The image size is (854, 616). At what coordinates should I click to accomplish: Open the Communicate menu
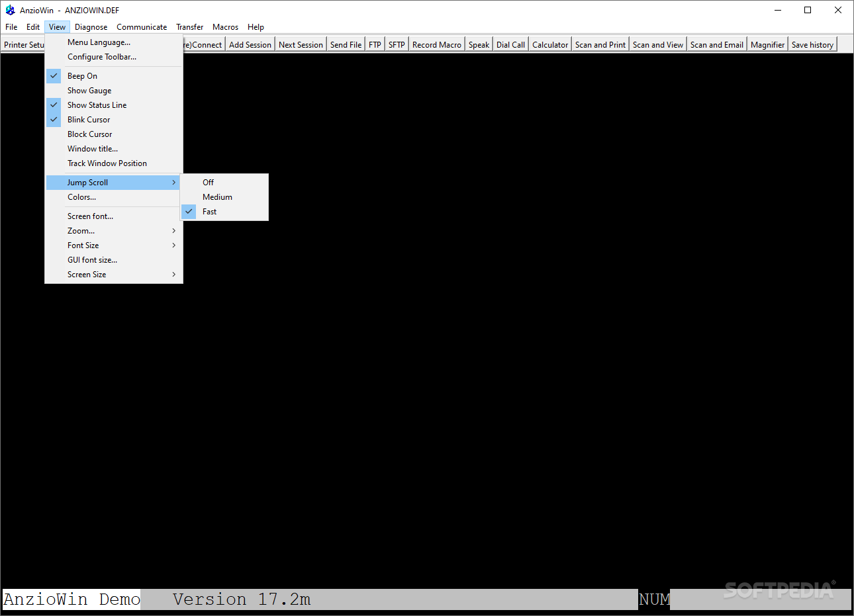(x=142, y=27)
